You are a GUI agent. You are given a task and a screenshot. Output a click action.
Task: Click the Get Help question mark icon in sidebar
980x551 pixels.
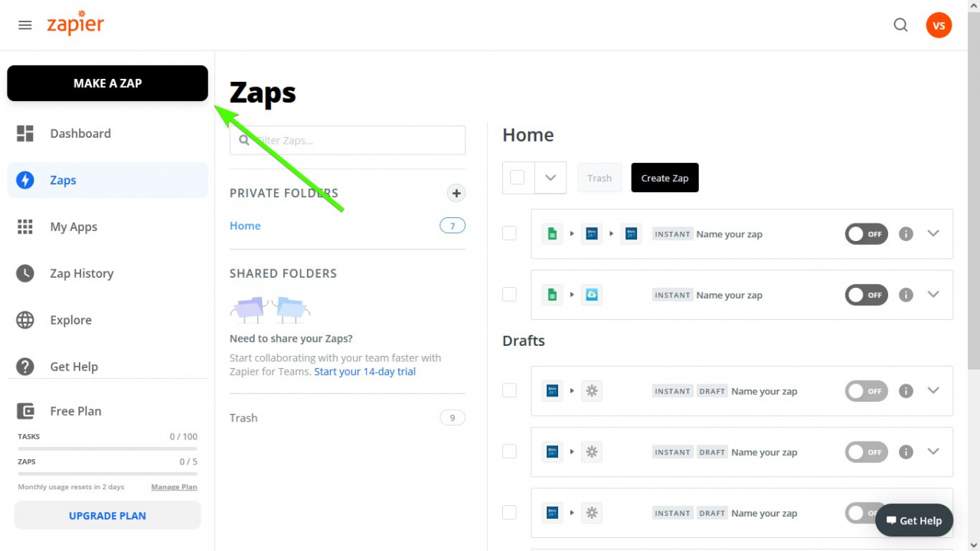coord(25,367)
